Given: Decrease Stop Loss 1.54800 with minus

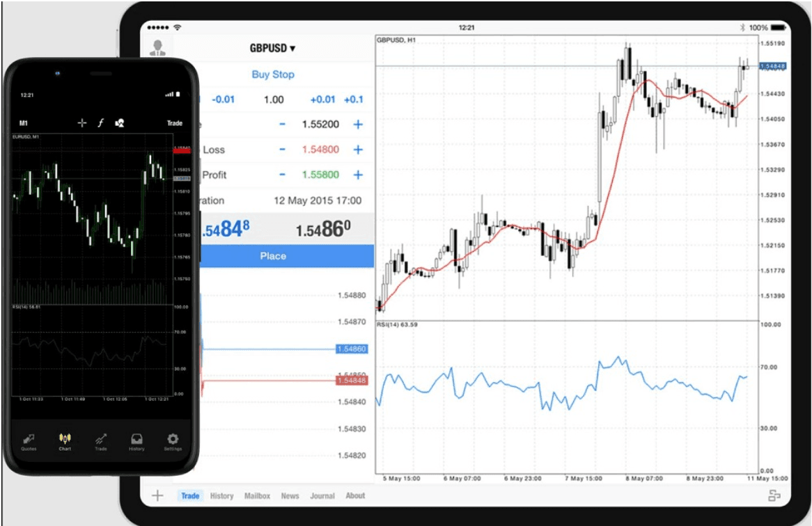Looking at the screenshot, I should coord(282,150).
